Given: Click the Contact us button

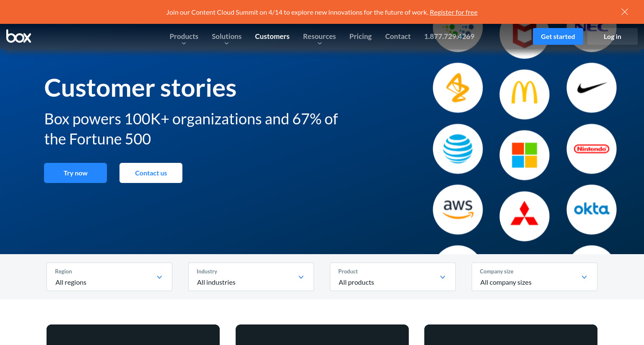Looking at the screenshot, I should [x=151, y=173].
